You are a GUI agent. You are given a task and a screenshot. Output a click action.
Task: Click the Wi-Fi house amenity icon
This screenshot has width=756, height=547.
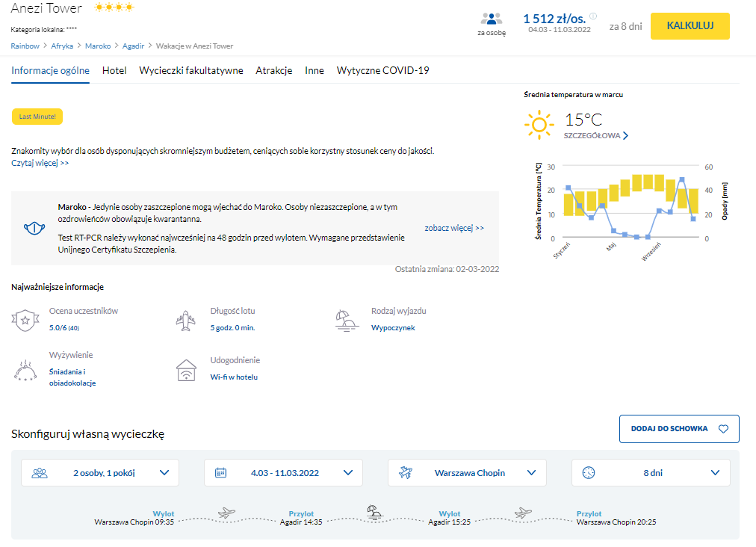186,370
